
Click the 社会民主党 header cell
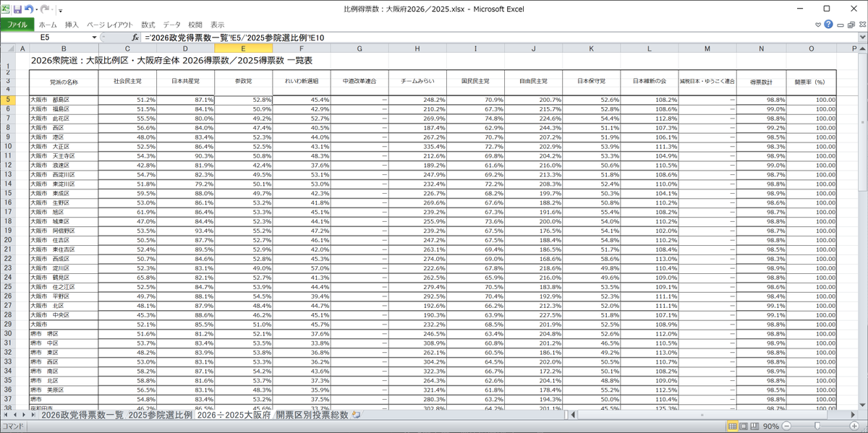pyautogui.click(x=127, y=82)
